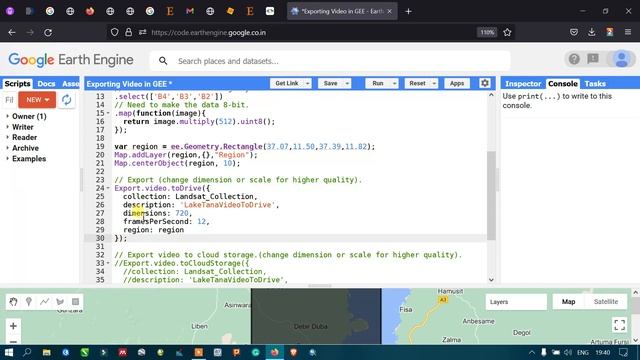Image resolution: width=640 pixels, height=360 pixels.
Task: Bookmark this page with star
Action: (507, 32)
